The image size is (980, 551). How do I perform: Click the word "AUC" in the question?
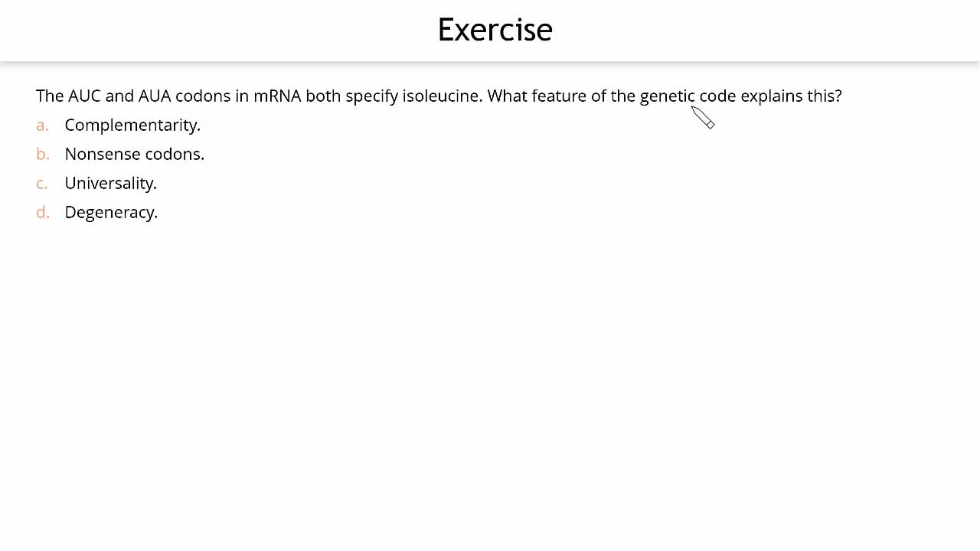(84, 96)
